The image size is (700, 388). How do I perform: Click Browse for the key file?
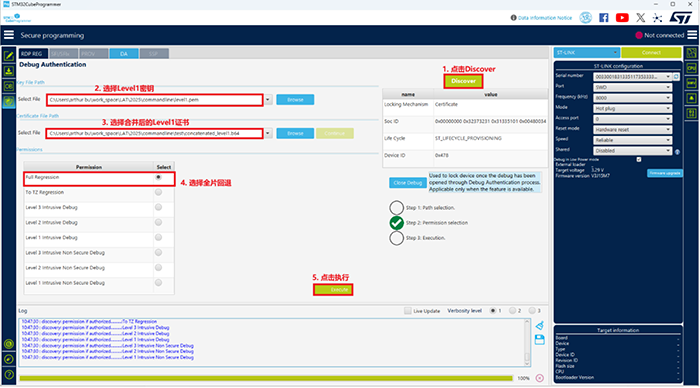point(295,100)
